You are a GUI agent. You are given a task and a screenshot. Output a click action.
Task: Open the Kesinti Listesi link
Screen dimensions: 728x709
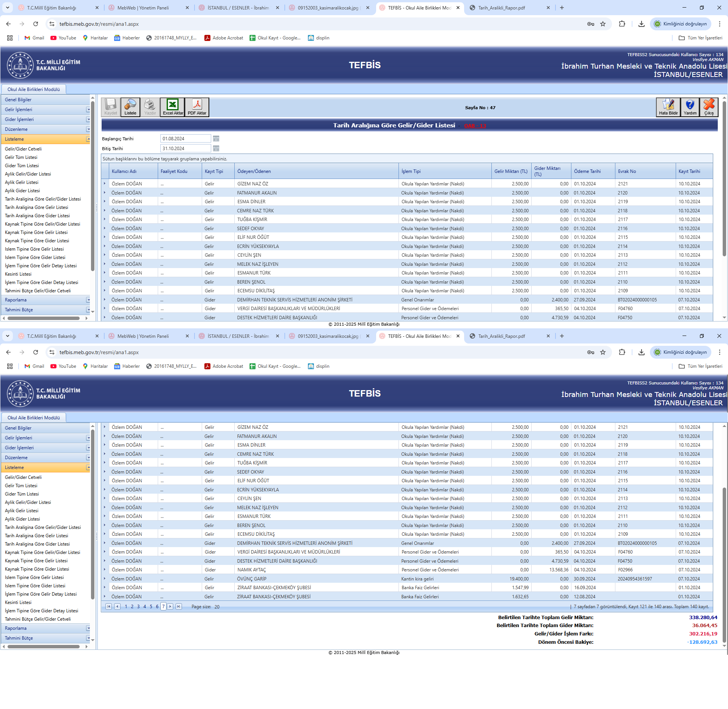(18, 274)
